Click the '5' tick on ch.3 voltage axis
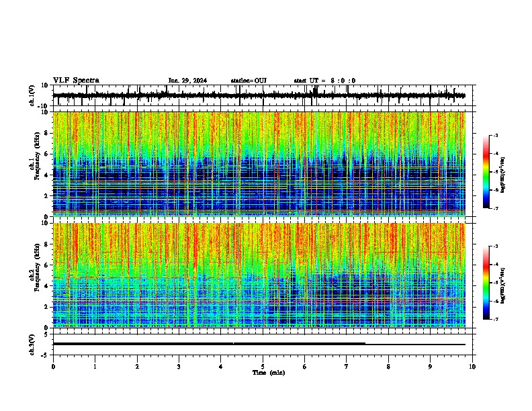Image resolution: width=532 pixels, height=411 pixels. (x=46, y=334)
